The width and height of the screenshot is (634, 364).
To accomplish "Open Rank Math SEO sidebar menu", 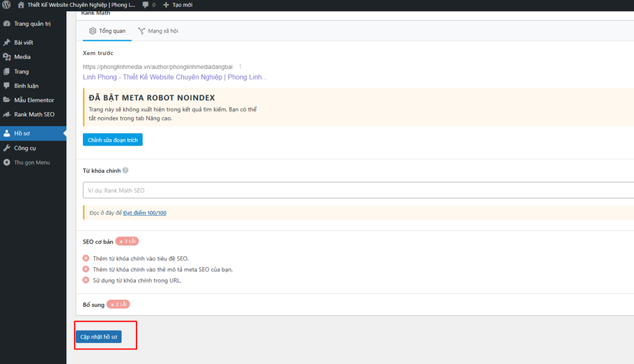I will (x=33, y=114).
